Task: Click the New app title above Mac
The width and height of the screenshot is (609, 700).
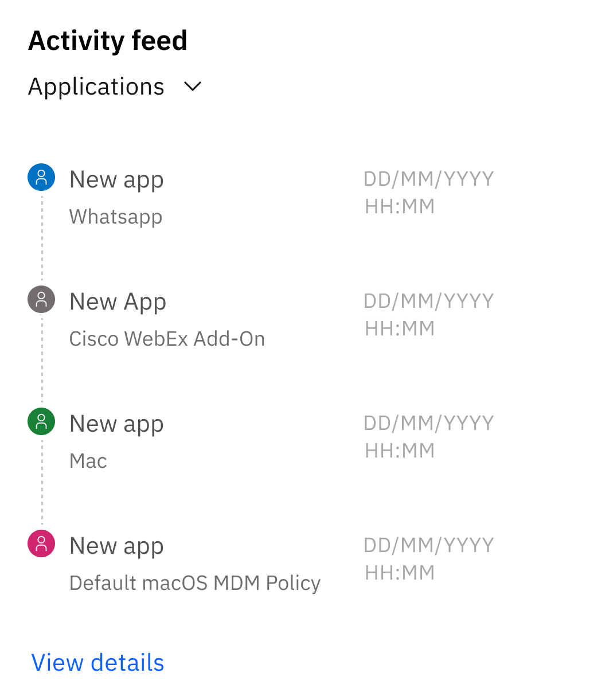Action: (116, 424)
